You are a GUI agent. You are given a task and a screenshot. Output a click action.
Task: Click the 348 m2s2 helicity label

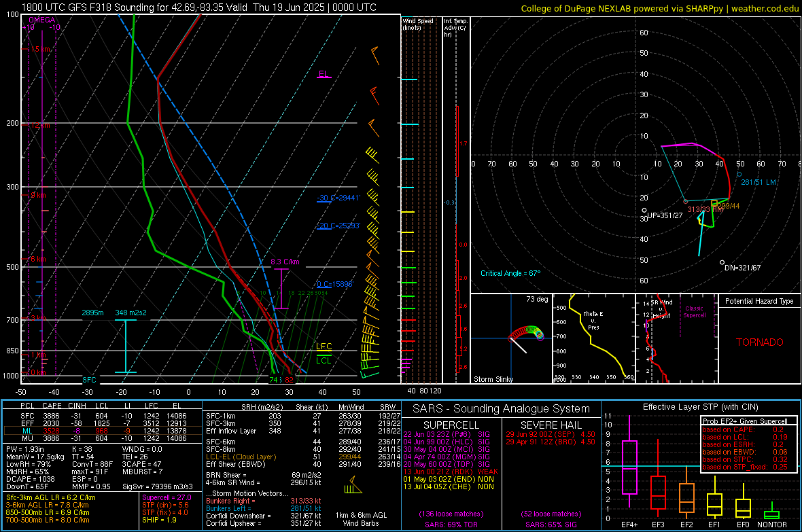tap(130, 313)
